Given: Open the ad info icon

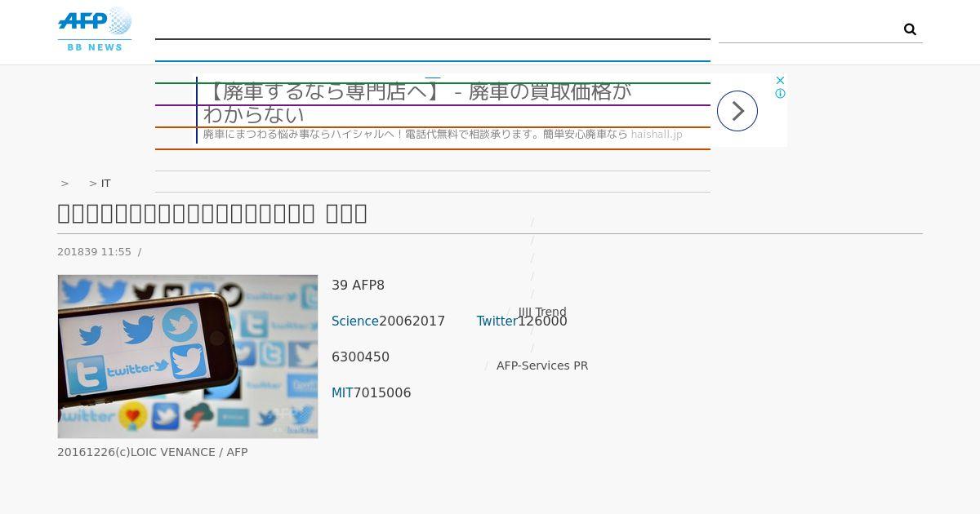Looking at the screenshot, I should [780, 94].
